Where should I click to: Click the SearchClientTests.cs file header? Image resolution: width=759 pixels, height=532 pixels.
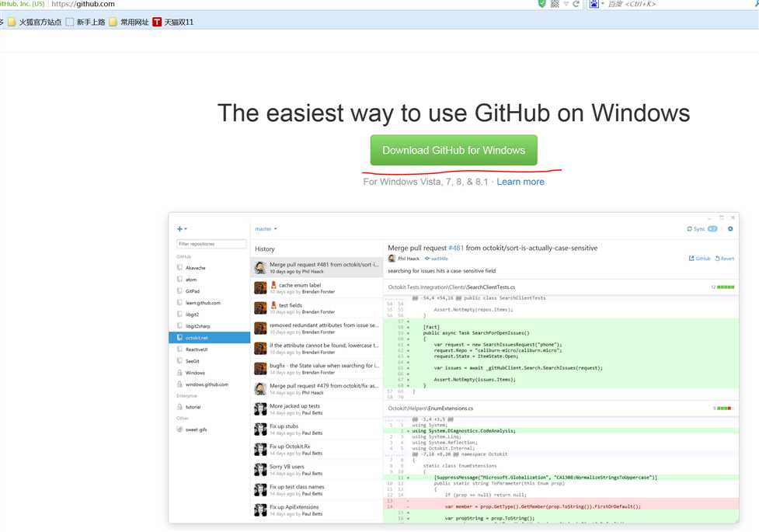coord(561,287)
